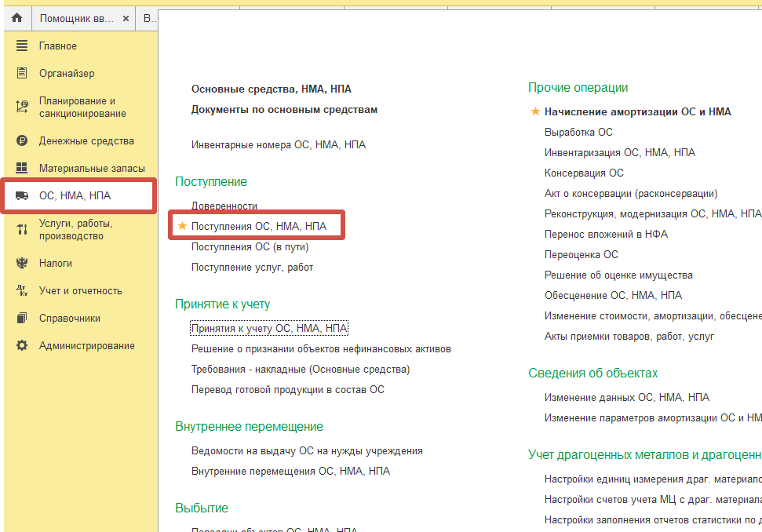
Task: Open Акт о консервации (расконсервации)
Action: (x=631, y=193)
